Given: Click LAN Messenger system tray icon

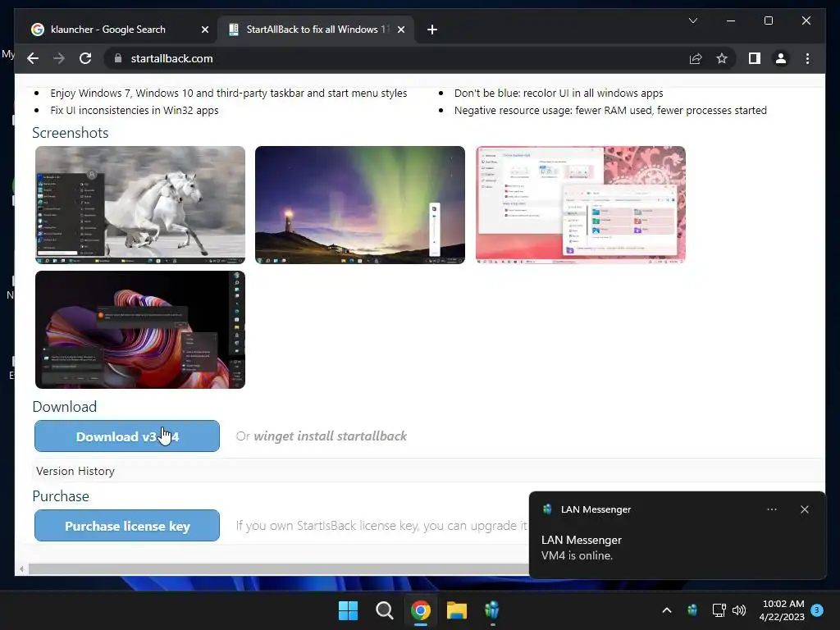Looking at the screenshot, I should [x=692, y=610].
